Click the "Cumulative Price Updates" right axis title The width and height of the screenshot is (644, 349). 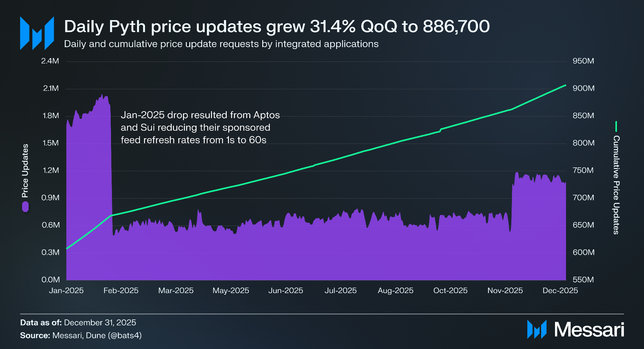coord(616,185)
